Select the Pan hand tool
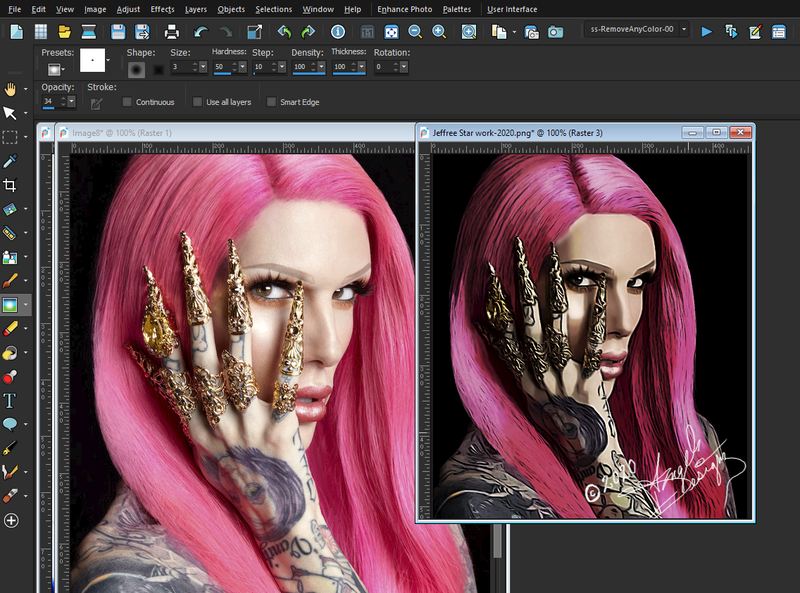800x593 pixels. (x=11, y=89)
